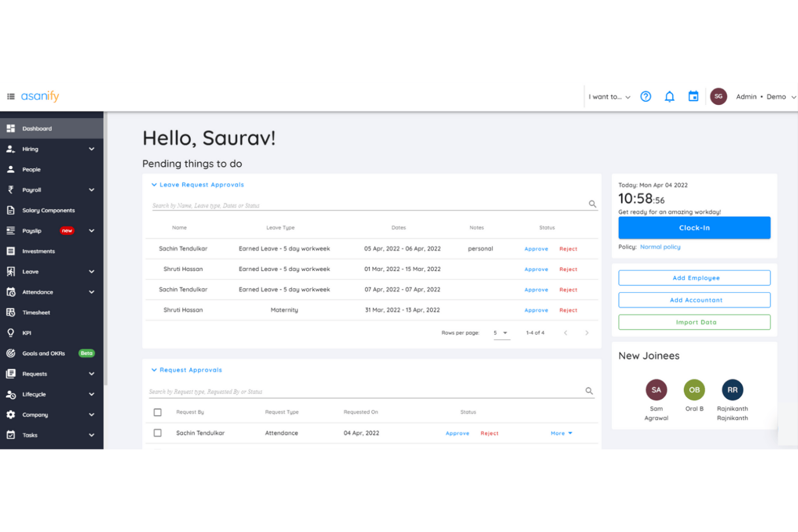
Task: Click the Payroll rupee icon in sidebar
Action: pos(11,190)
